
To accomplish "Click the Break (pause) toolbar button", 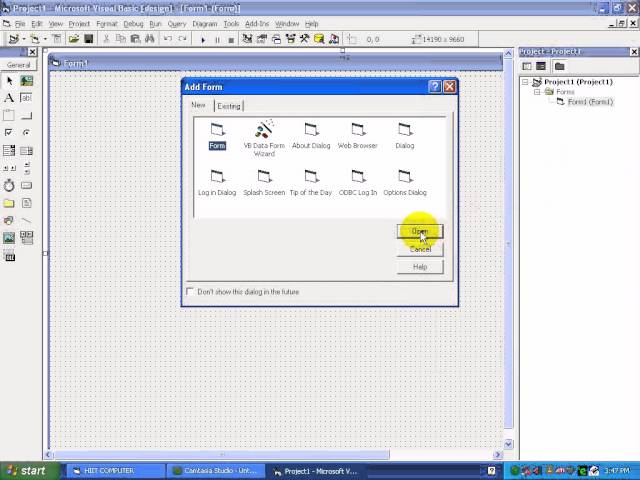I will pyautogui.click(x=217, y=40).
